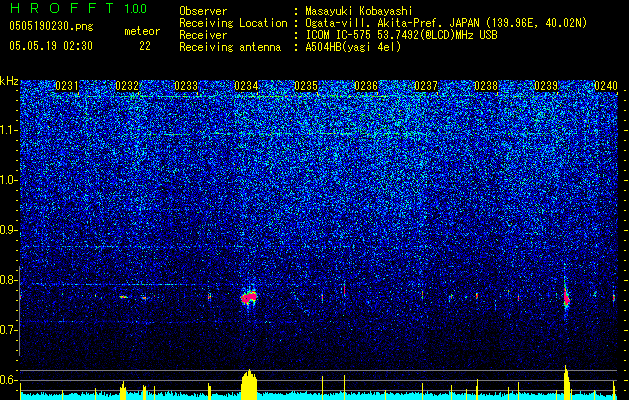Screen dimensions: 629x400
Task: Click the large red meteor echo at 0234
Action: click(x=249, y=297)
